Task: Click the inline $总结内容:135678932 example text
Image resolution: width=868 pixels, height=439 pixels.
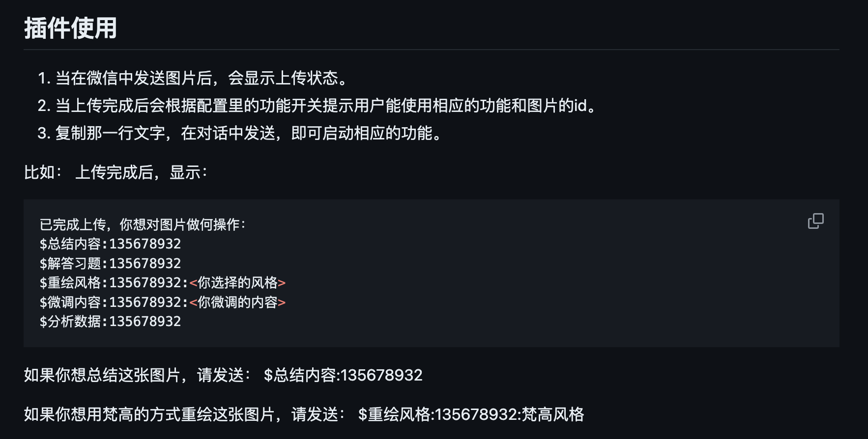Action: (343, 375)
